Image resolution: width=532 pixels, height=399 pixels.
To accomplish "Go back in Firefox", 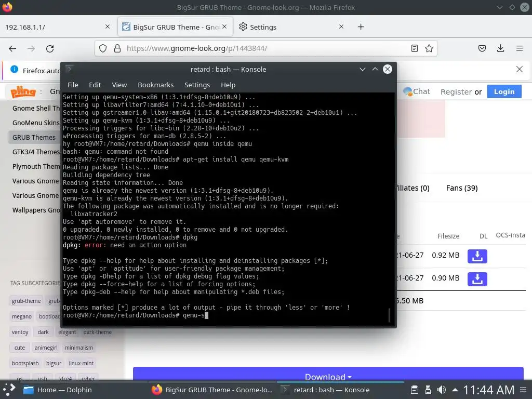I will tap(12, 48).
